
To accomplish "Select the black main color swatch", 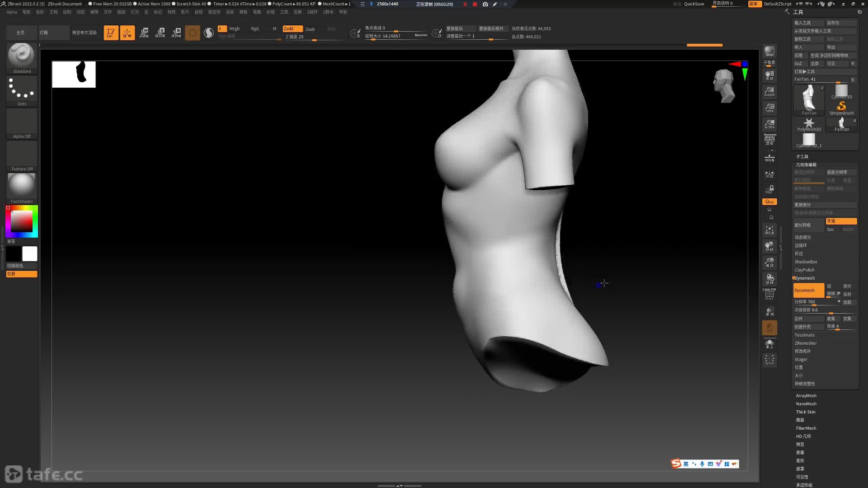I will tap(14, 254).
